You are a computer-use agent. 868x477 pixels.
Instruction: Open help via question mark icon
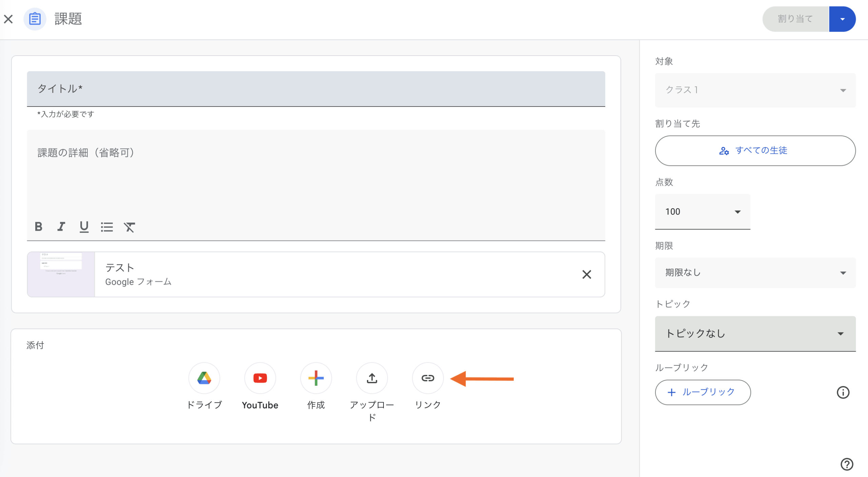pyautogui.click(x=847, y=464)
